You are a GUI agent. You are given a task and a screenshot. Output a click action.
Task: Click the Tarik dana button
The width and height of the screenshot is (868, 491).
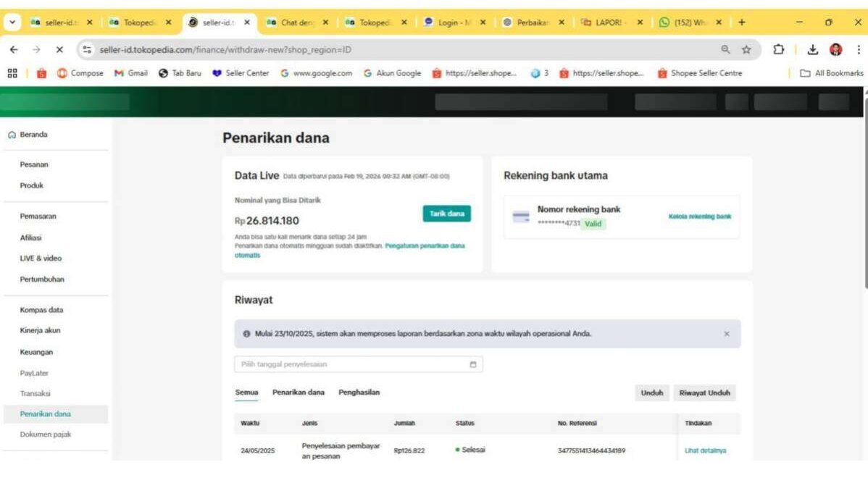446,214
